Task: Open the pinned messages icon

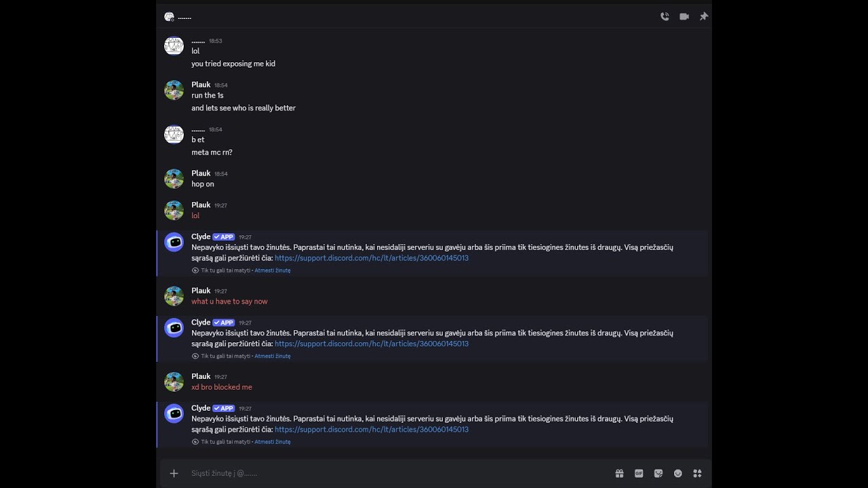Action: (x=704, y=16)
